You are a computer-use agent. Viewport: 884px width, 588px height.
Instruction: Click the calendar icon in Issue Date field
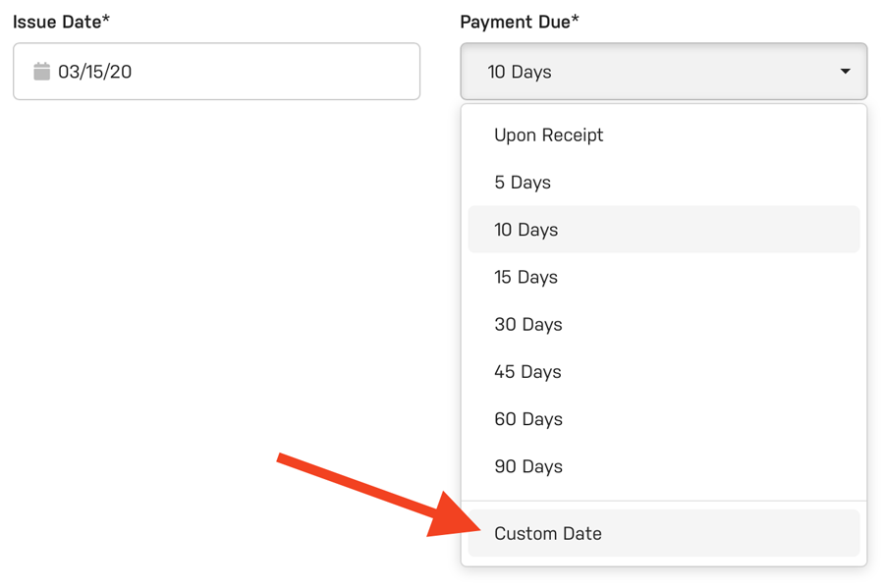[x=40, y=71]
